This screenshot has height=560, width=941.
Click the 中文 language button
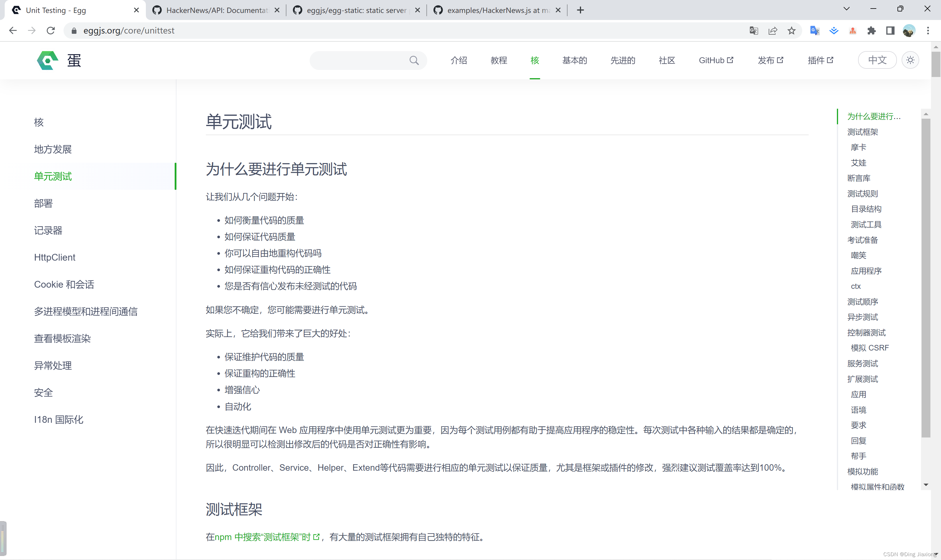tap(877, 60)
